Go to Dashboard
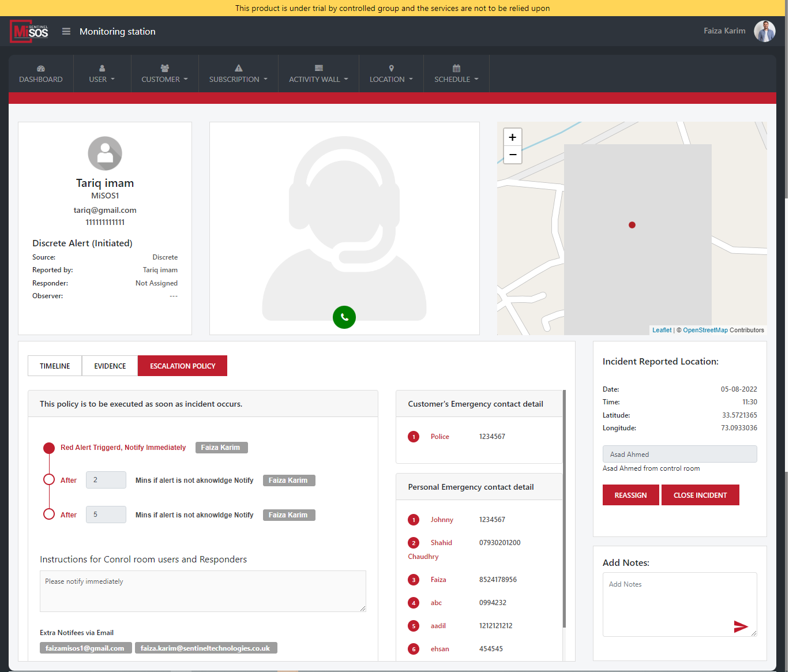The width and height of the screenshot is (789, 672). [41, 74]
